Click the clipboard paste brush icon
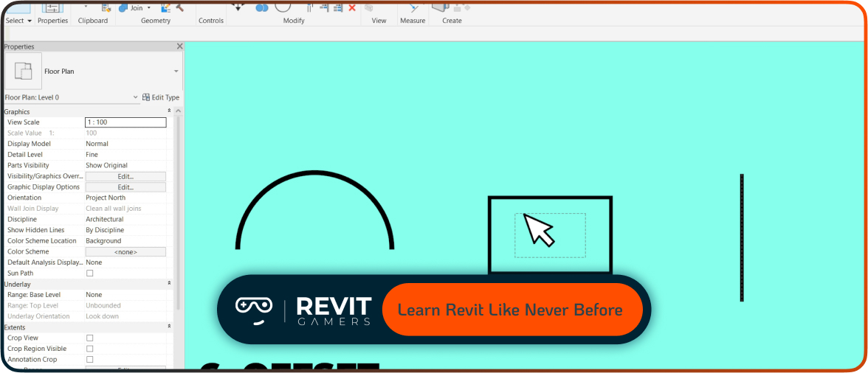The width and height of the screenshot is (868, 373). coord(106,7)
